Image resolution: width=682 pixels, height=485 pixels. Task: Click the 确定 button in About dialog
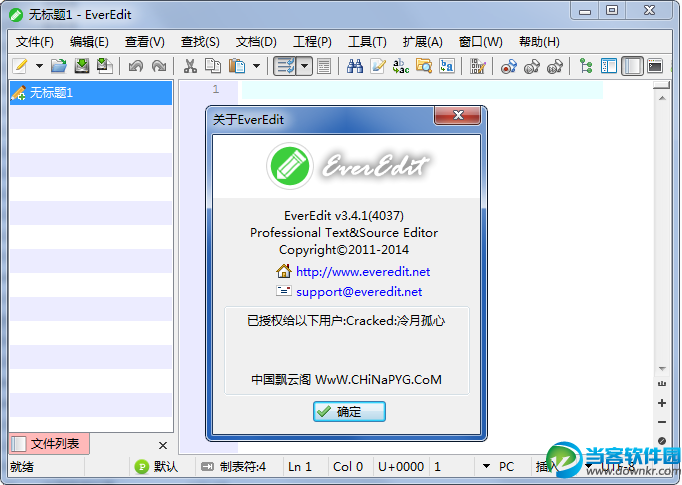tap(349, 411)
